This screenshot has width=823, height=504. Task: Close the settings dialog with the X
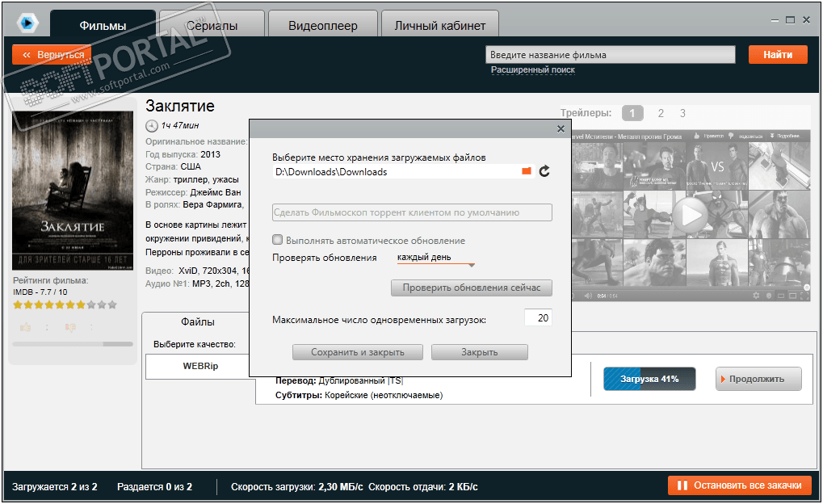[x=561, y=128]
